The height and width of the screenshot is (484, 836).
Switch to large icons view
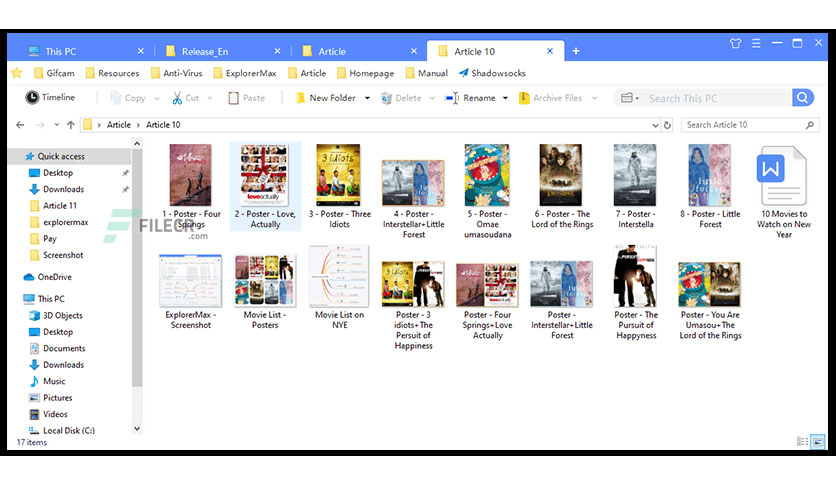tap(818, 441)
